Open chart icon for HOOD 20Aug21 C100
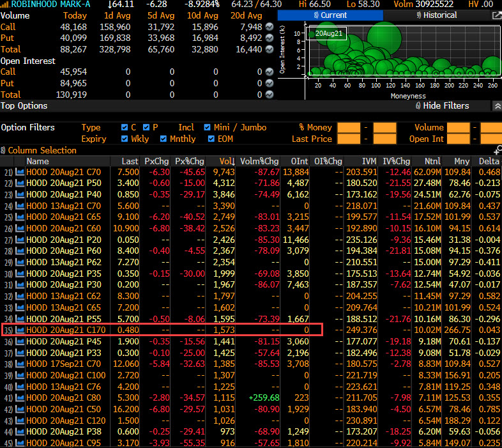This screenshot has width=502, height=448. (20, 375)
